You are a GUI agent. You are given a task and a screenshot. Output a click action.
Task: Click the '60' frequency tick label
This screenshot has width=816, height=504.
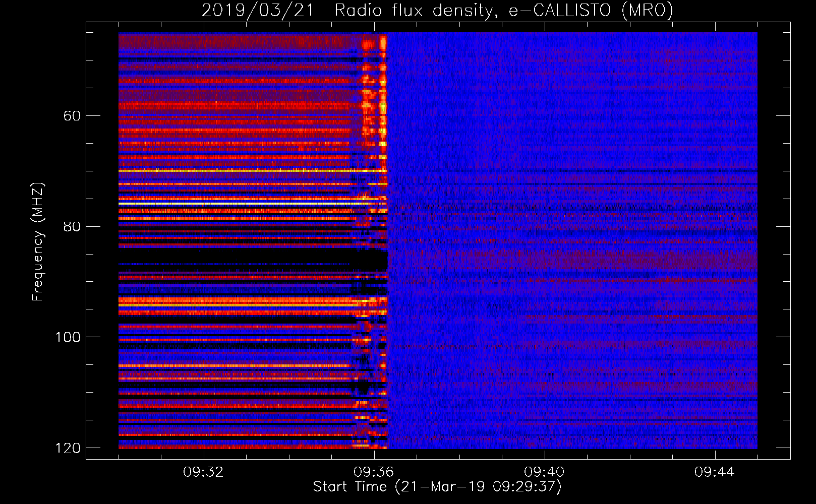coord(72,116)
